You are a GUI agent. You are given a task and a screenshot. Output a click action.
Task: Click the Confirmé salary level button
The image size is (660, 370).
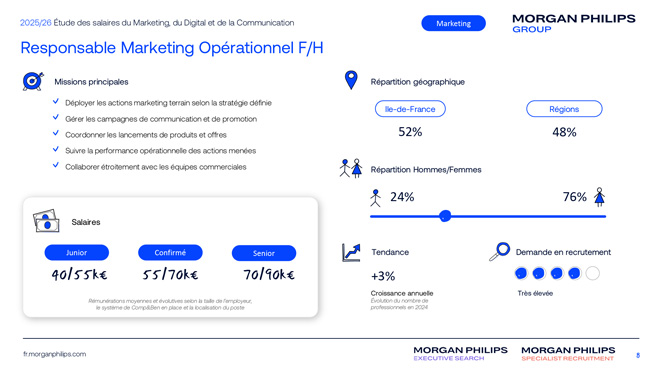point(170,253)
